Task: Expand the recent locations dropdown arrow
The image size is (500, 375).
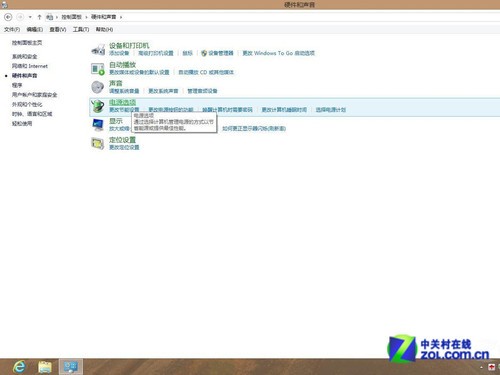Action: 30,17
